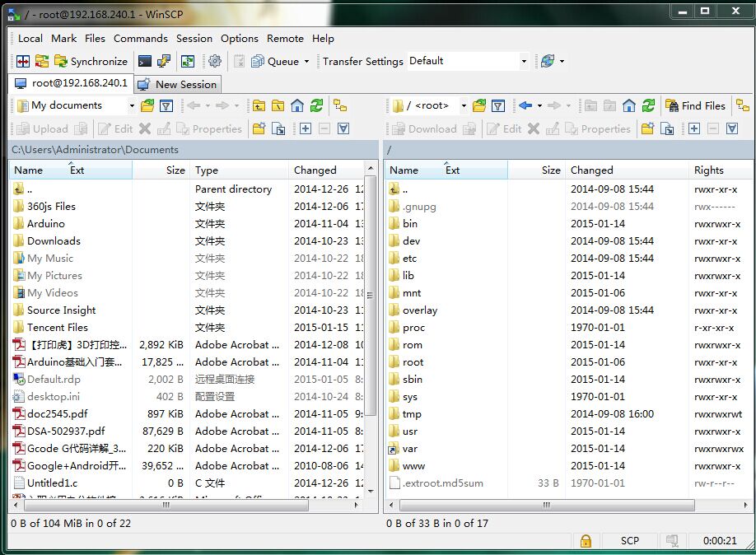
Task: Click the local path C:\Users\Administrator\Documents bar
Action: tap(193, 150)
